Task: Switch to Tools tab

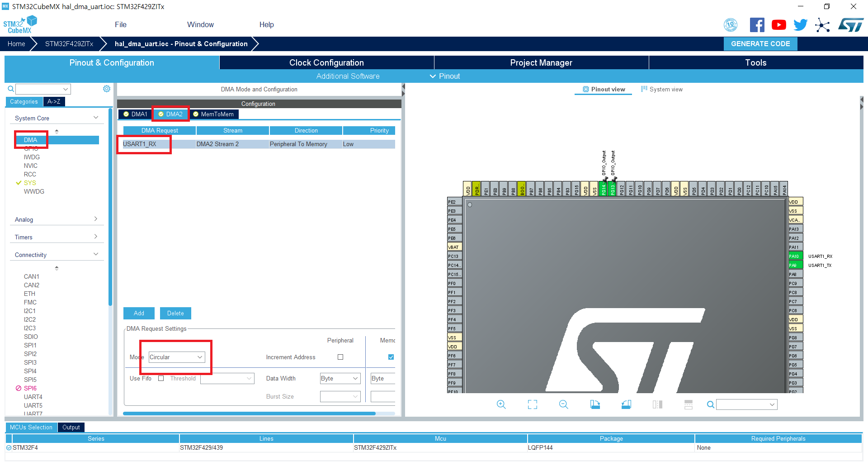Action: pyautogui.click(x=756, y=62)
